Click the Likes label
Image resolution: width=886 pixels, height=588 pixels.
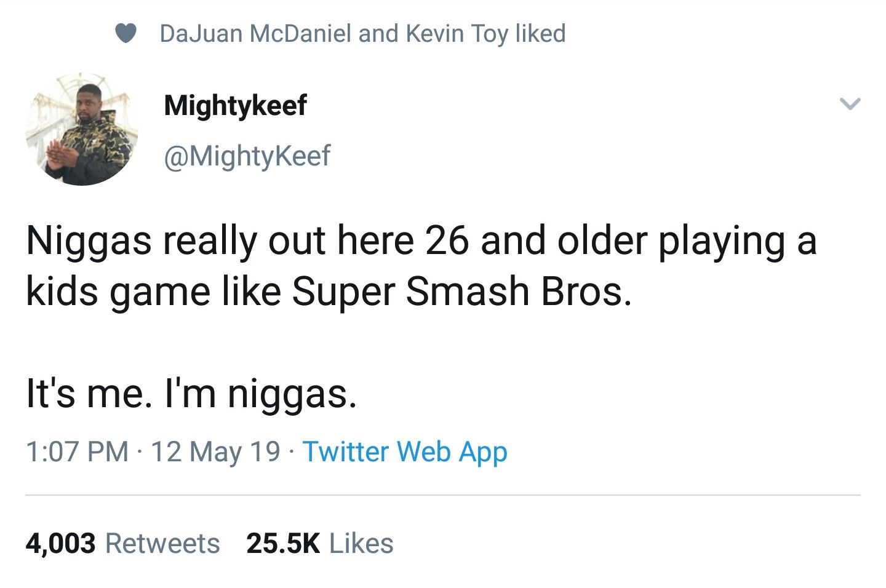(361, 543)
